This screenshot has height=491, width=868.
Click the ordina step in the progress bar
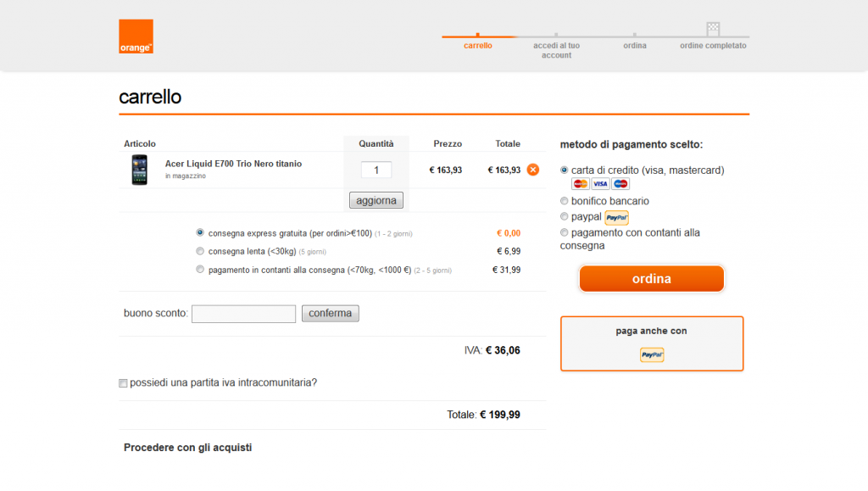click(634, 45)
